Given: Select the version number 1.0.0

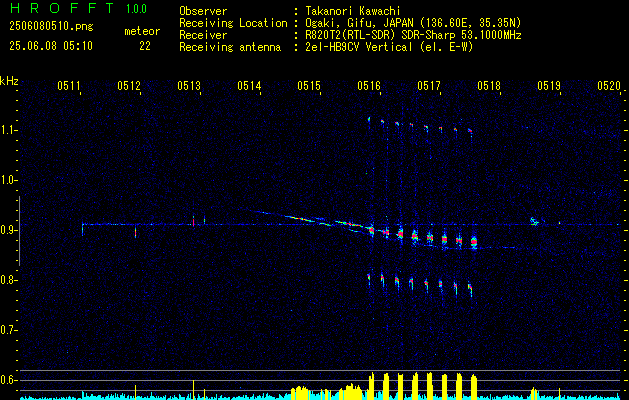Looking at the screenshot, I should click(136, 9).
